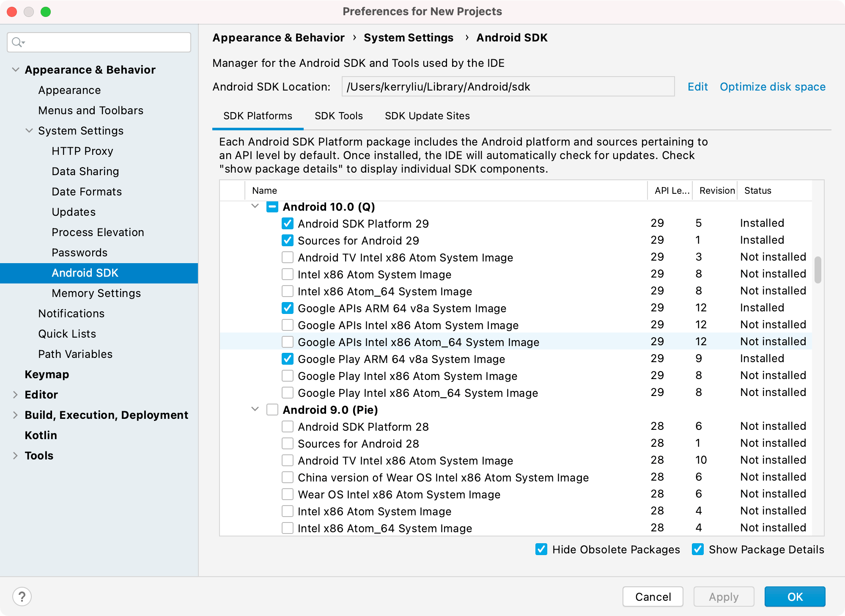Collapse the System Settings tree node
845x616 pixels.
(x=29, y=131)
